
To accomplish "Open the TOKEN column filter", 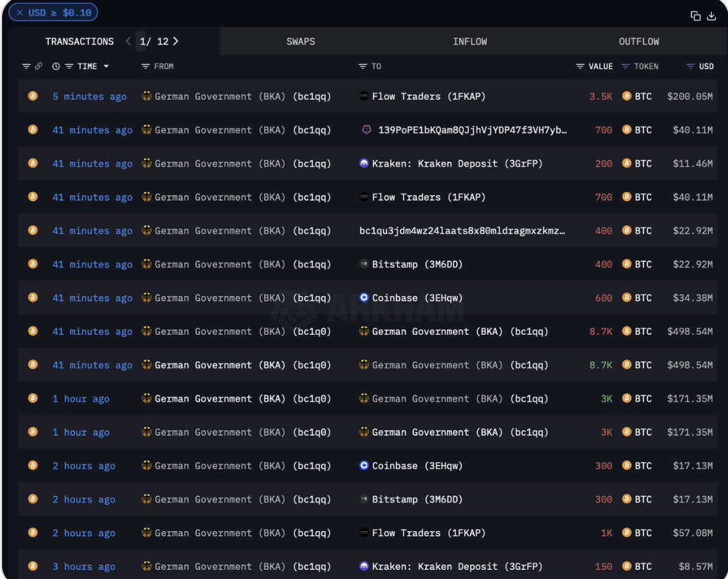I will pos(625,66).
